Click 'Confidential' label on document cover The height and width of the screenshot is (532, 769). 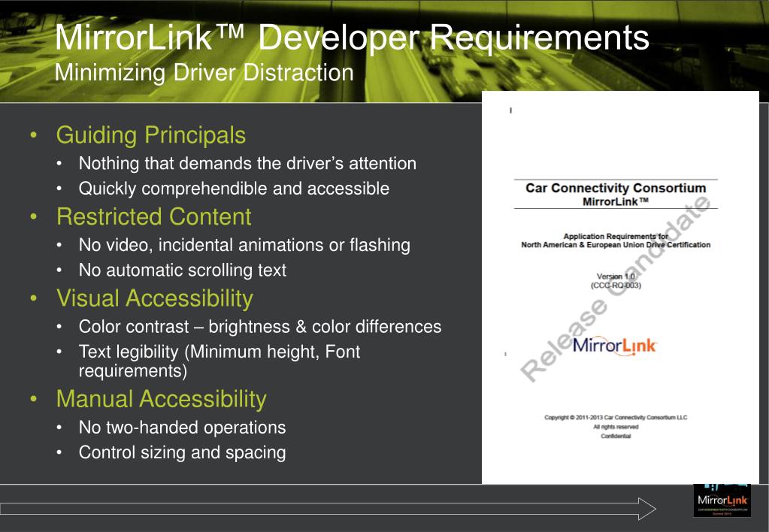tap(616, 437)
